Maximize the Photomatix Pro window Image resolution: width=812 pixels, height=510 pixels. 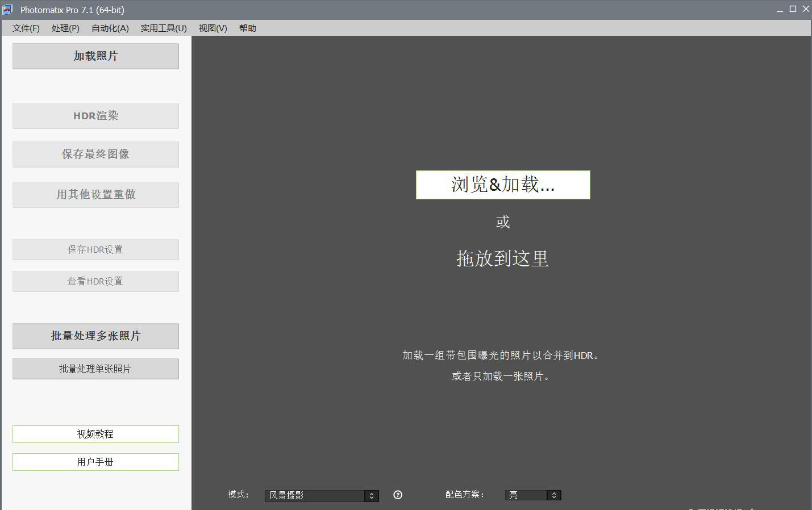coord(793,9)
